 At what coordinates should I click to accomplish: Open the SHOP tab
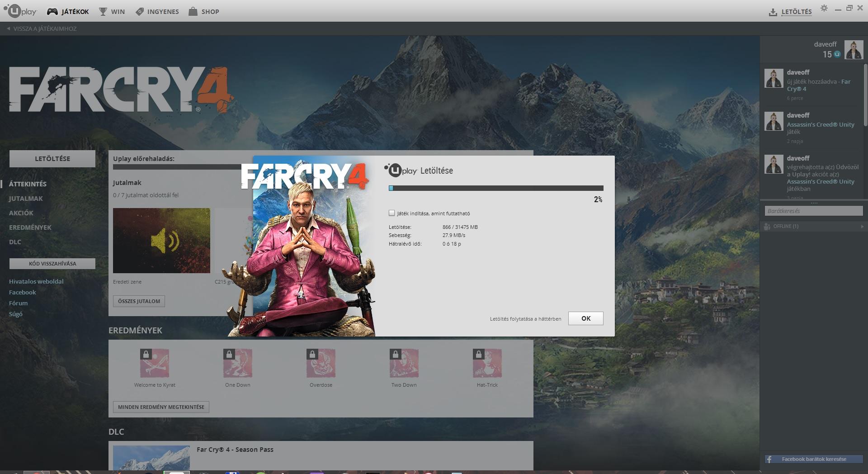click(x=204, y=12)
